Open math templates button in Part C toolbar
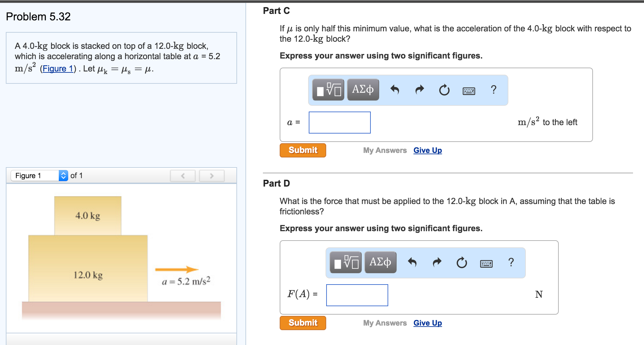This screenshot has width=644, height=345. point(328,90)
